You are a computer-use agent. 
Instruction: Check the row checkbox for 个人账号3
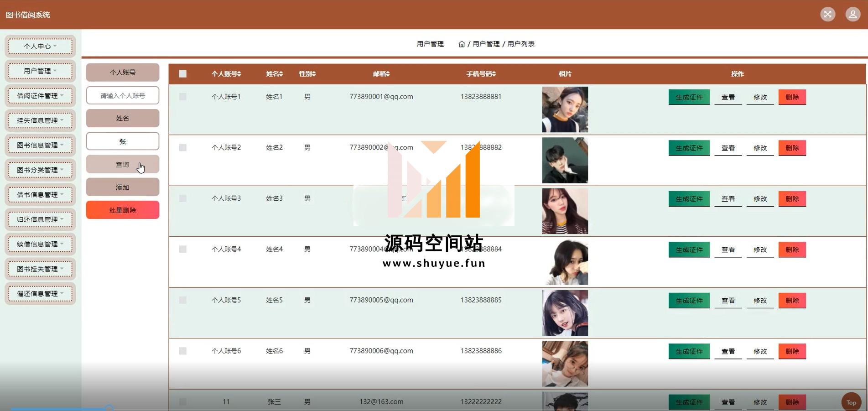click(x=183, y=198)
